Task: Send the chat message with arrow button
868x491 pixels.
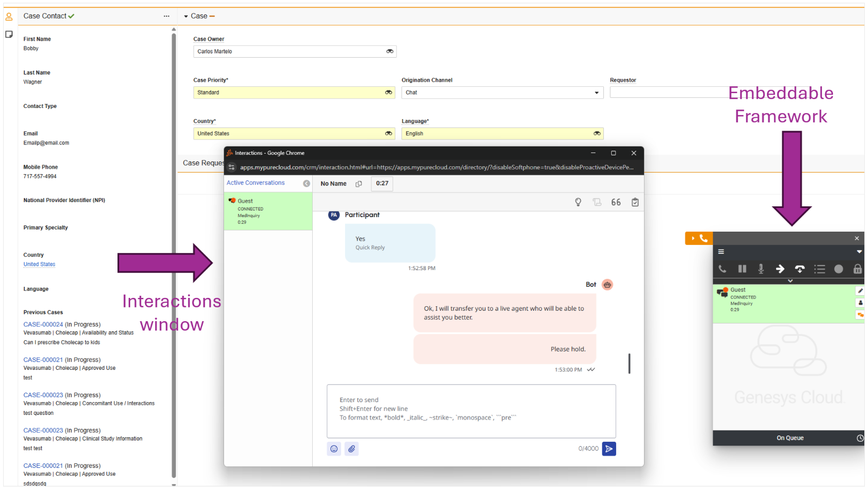Action: pyautogui.click(x=609, y=449)
